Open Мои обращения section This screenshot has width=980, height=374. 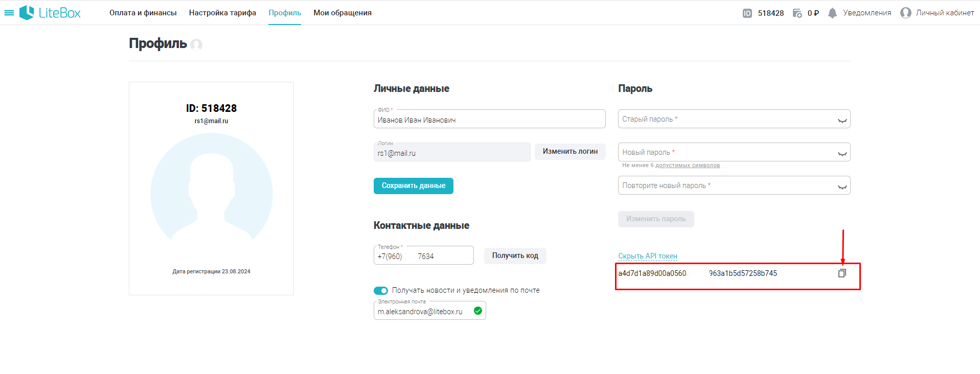point(343,13)
